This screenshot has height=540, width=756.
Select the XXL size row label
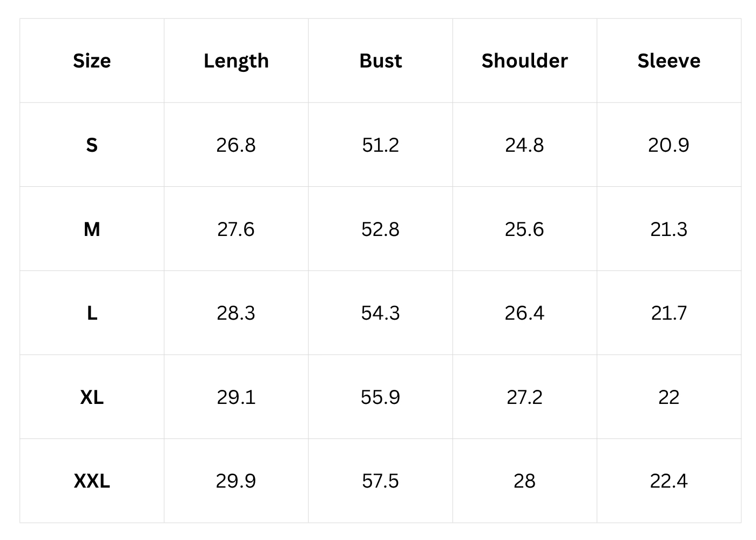pyautogui.click(x=92, y=481)
